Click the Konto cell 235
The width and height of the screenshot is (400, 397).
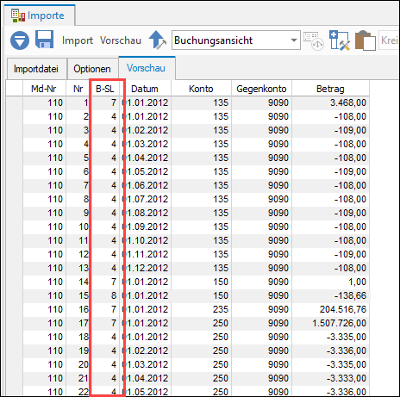coord(201,309)
